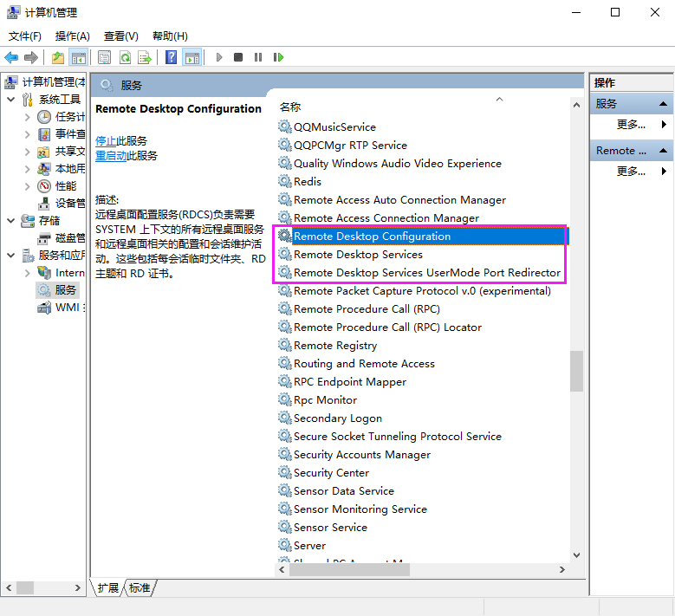The width and height of the screenshot is (675, 616).
Task: Open the 文件(F) menu
Action: click(25, 36)
